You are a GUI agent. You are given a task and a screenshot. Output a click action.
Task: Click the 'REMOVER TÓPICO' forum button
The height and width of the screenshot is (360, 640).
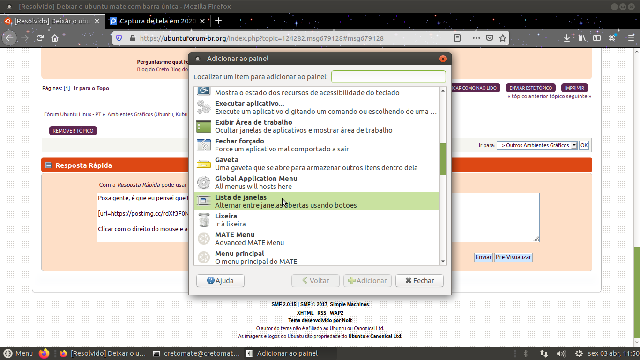[73, 131]
